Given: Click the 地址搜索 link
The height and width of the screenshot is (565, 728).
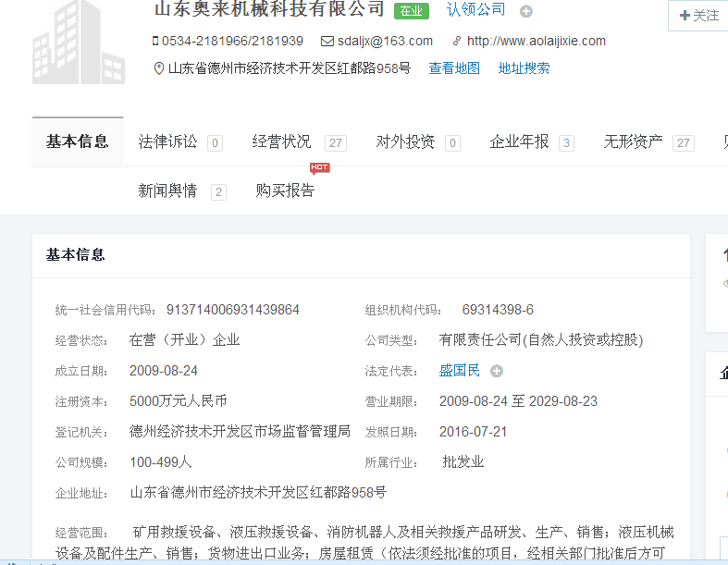Looking at the screenshot, I should (524, 68).
